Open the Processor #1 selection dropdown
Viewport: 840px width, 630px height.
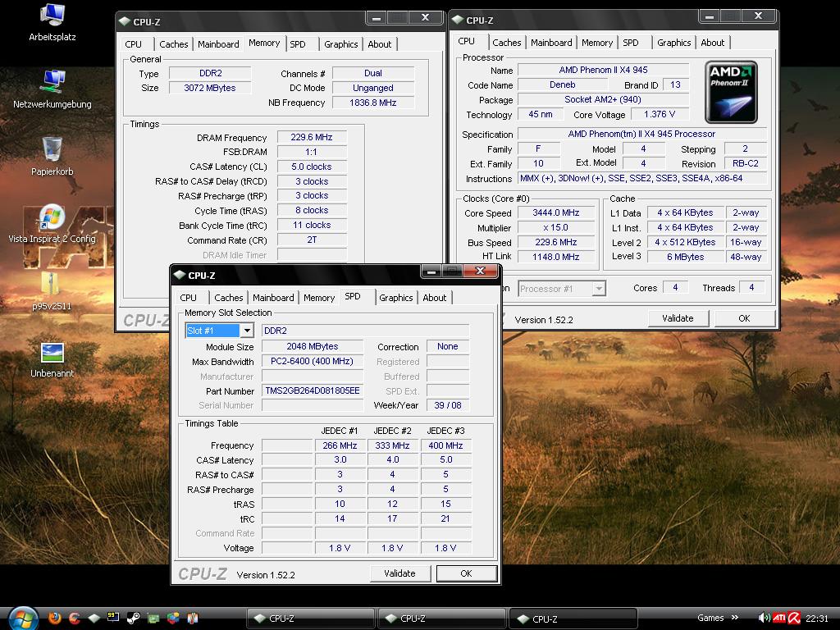pyautogui.click(x=599, y=288)
